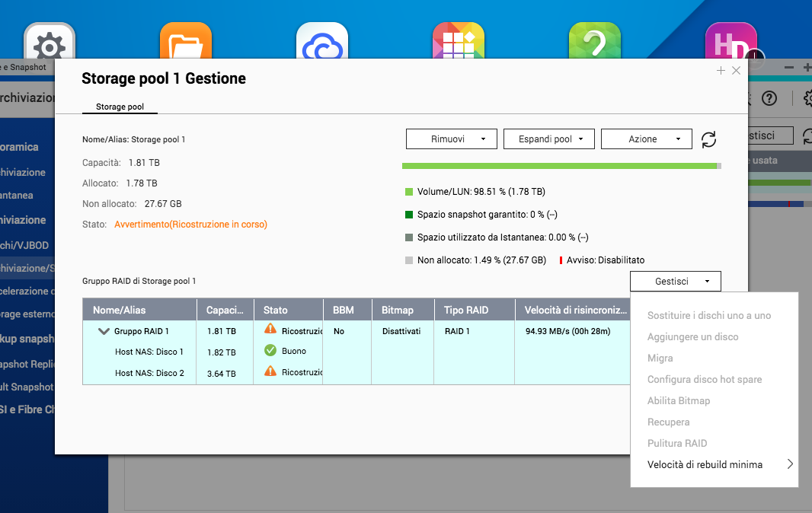
Task: Click the warning icon on Gruppo RAID 1
Action: [270, 330]
